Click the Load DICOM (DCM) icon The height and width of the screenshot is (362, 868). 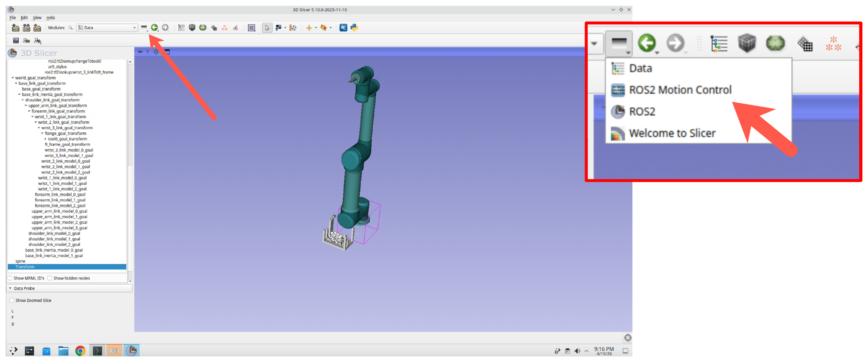point(26,28)
